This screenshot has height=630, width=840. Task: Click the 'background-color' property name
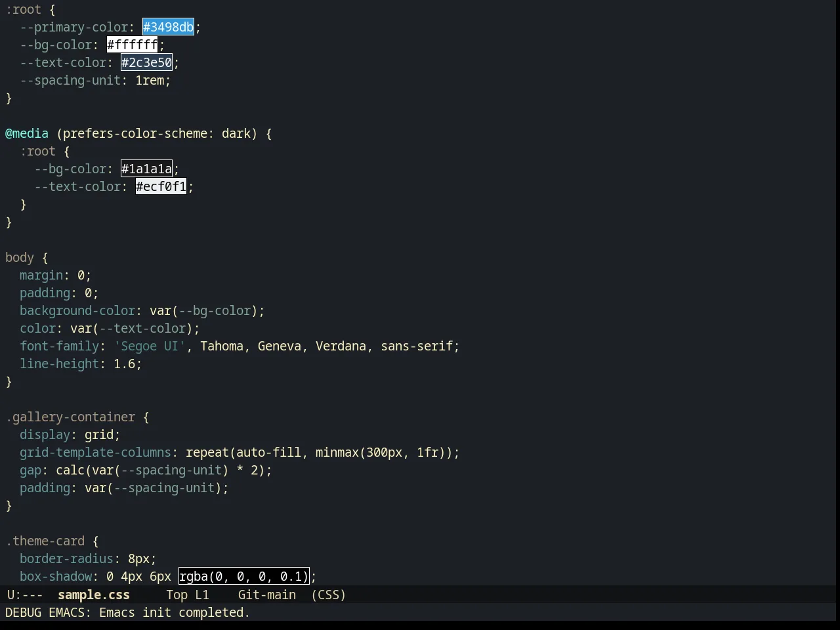77,310
